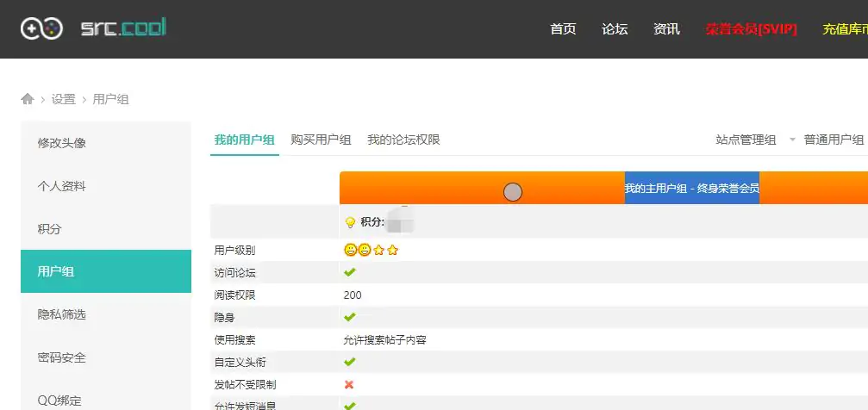Click 设置 in the breadcrumb
868x410 pixels.
pos(63,100)
